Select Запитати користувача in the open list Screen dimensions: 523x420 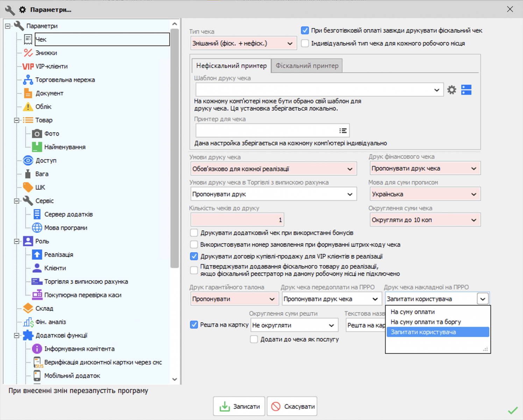coord(438,332)
